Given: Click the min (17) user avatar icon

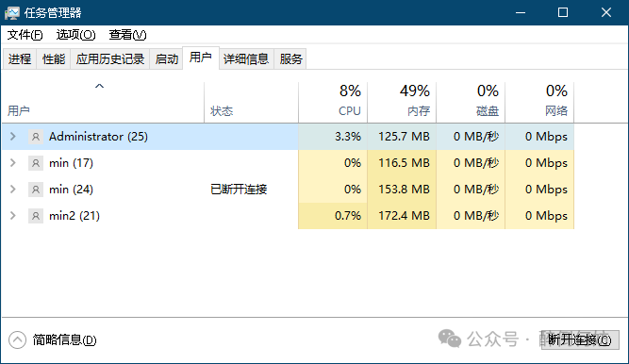Looking at the screenshot, I should coord(36,163).
